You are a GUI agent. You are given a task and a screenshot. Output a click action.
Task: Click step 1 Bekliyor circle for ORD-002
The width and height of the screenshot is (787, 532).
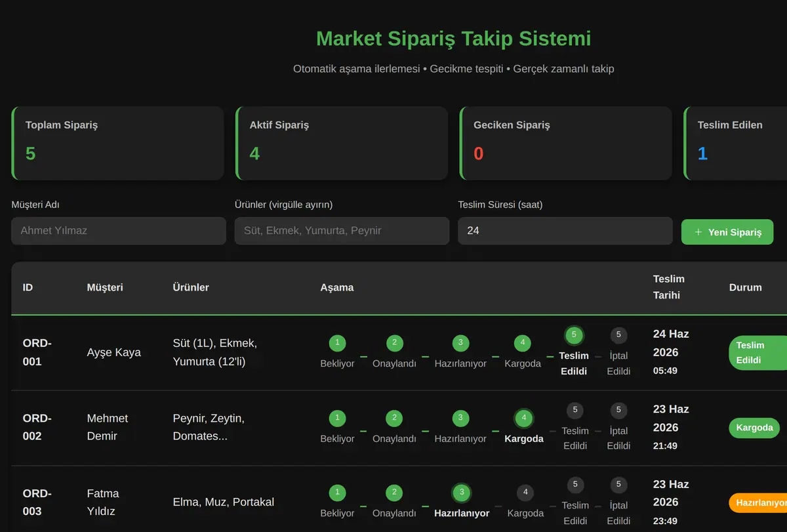(x=337, y=418)
